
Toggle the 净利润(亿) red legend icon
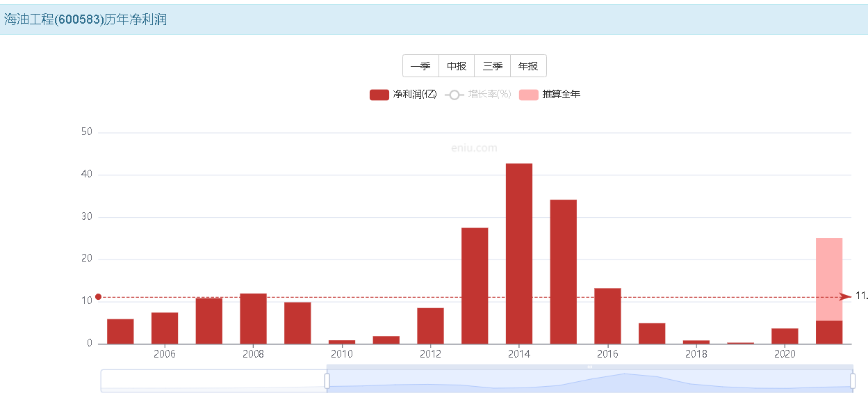(379, 95)
